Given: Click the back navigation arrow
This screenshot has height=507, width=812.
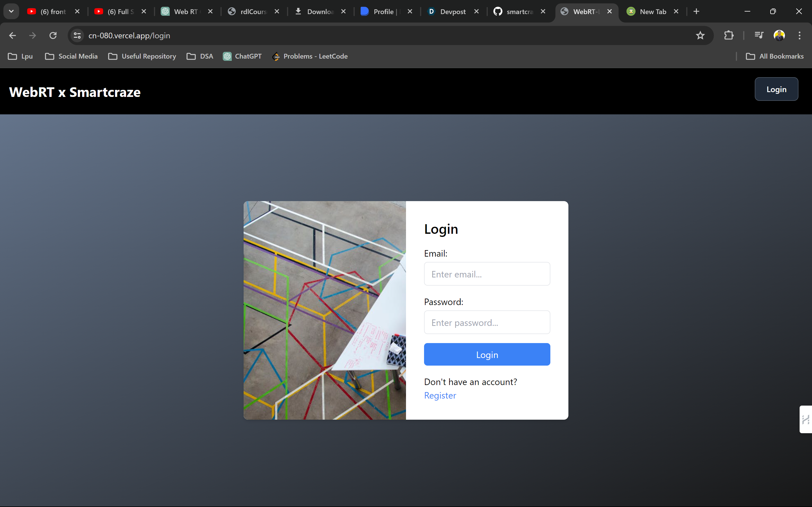Looking at the screenshot, I should tap(12, 35).
